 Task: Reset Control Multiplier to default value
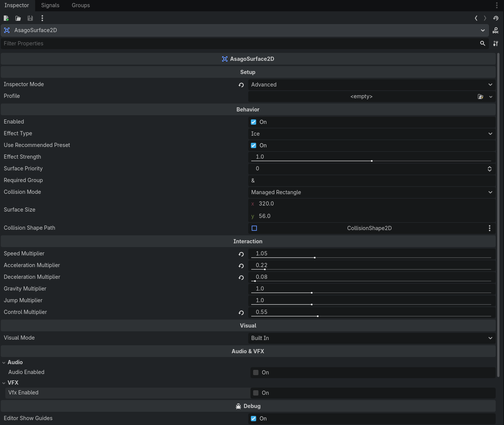[x=241, y=313]
